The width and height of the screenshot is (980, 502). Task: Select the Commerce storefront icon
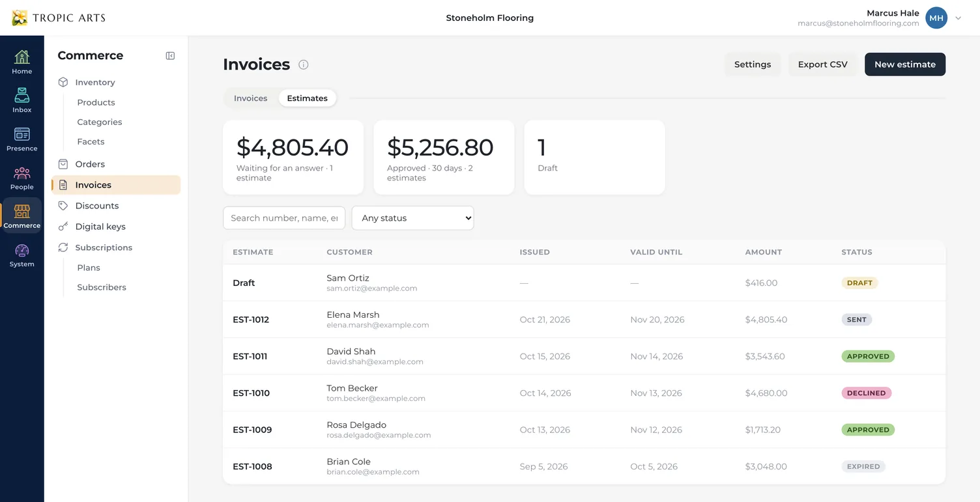pos(22,216)
